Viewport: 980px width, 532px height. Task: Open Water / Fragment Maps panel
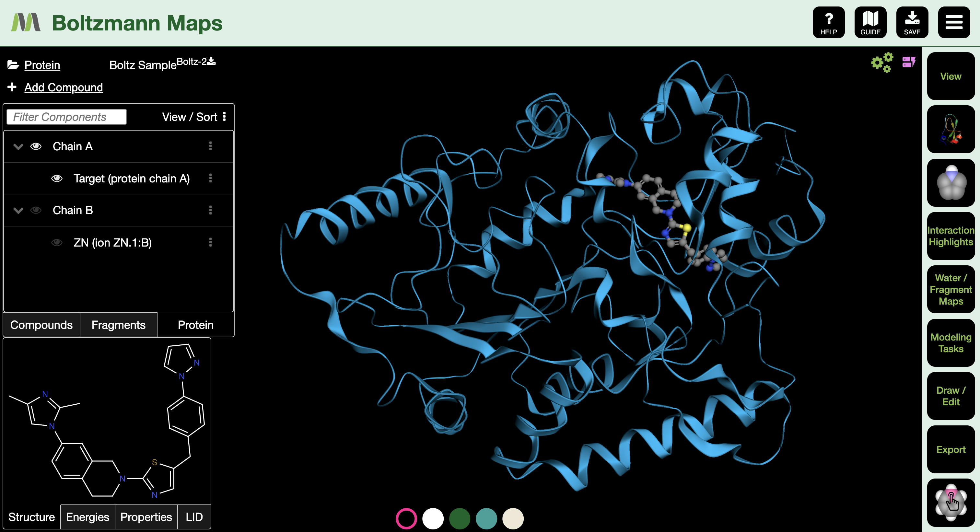click(x=951, y=289)
